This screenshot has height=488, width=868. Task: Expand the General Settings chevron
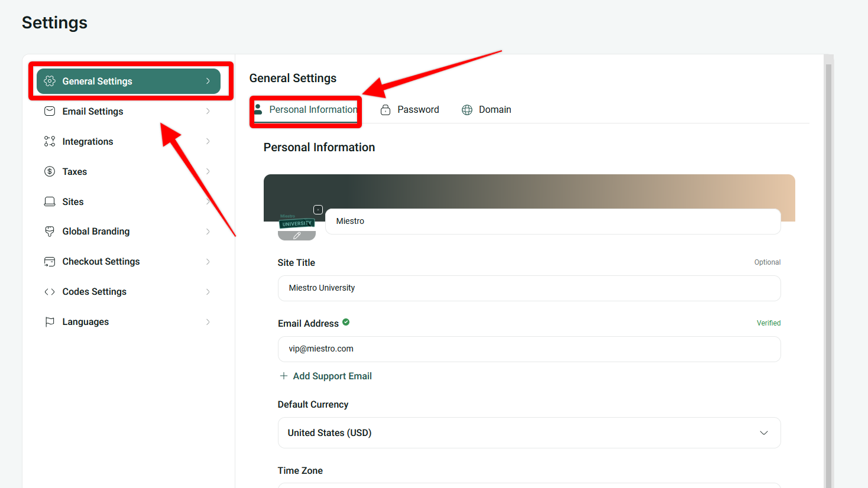pos(208,81)
